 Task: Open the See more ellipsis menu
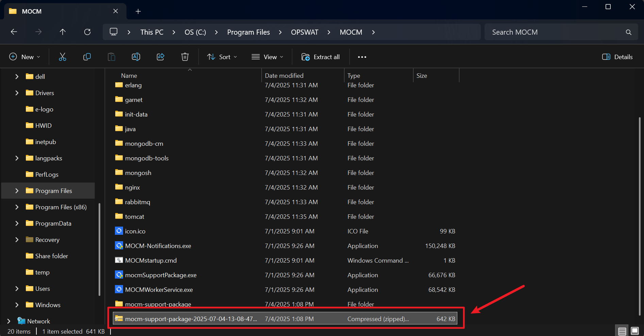click(x=362, y=57)
